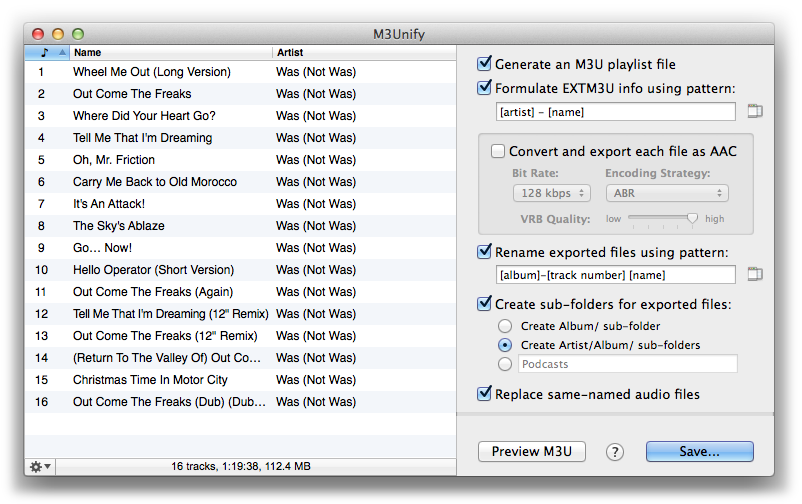Image resolution: width=802 pixels, height=504 pixels.
Task: Toggle Formulate EXTM3U info using pattern
Action: pyautogui.click(x=484, y=87)
